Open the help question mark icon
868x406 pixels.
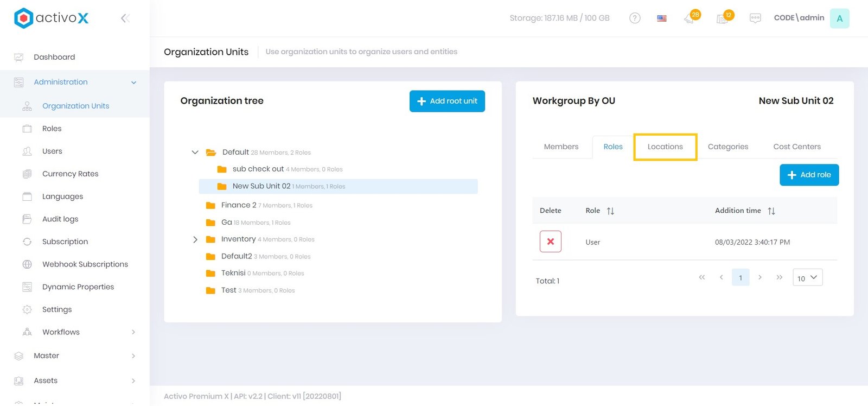[x=634, y=18]
